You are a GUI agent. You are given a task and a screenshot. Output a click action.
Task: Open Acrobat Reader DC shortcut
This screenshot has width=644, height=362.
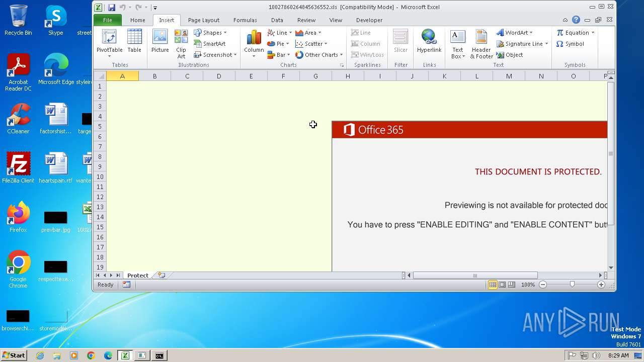[x=18, y=72]
